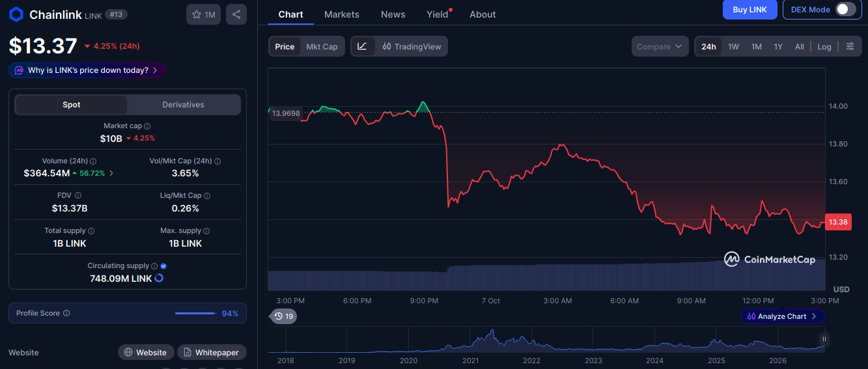This screenshot has height=369, width=868.
Task: Click Total supply info icon
Action: [x=91, y=231]
